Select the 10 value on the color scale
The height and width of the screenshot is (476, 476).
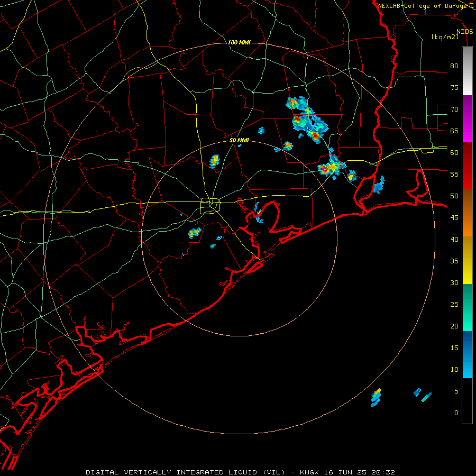(454, 370)
